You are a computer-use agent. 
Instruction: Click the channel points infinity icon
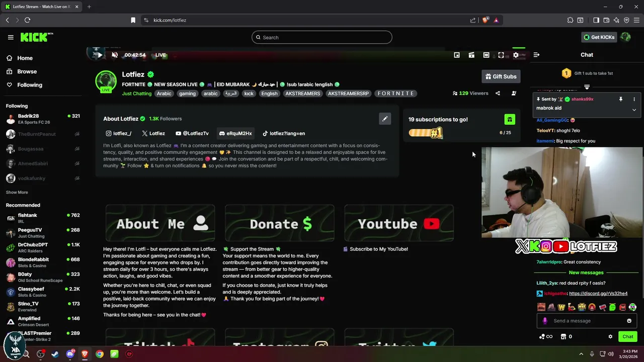point(546,337)
